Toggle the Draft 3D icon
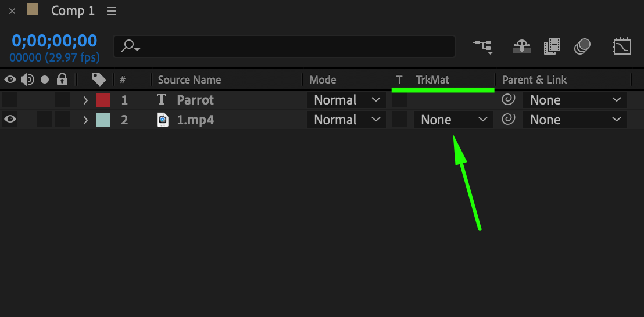644x317 pixels. (521, 46)
